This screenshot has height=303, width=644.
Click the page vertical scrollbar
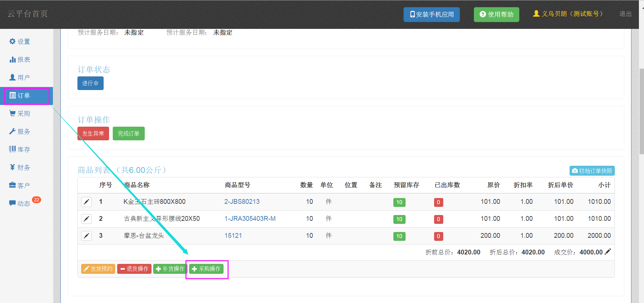[x=641, y=111]
